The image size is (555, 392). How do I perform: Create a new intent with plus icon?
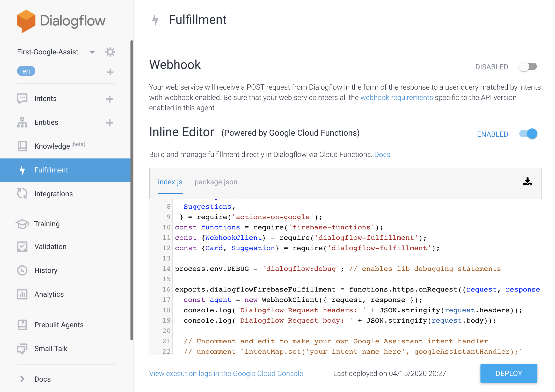coord(110,99)
